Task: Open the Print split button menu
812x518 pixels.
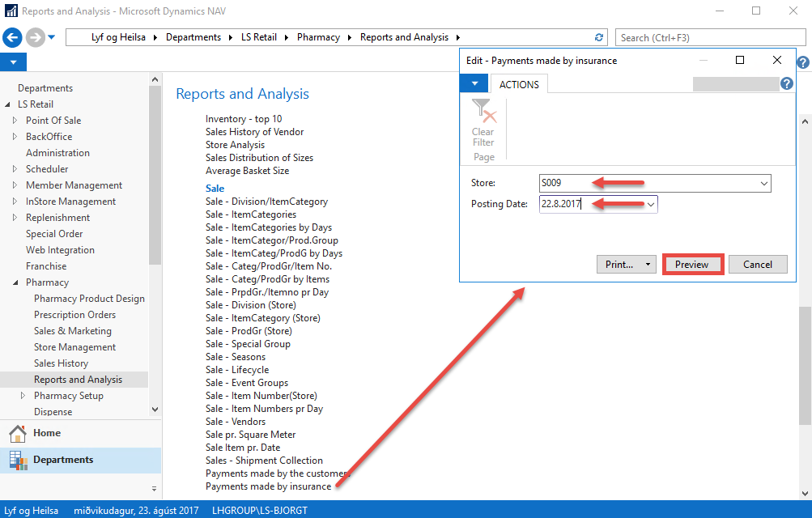Action: [x=648, y=265]
